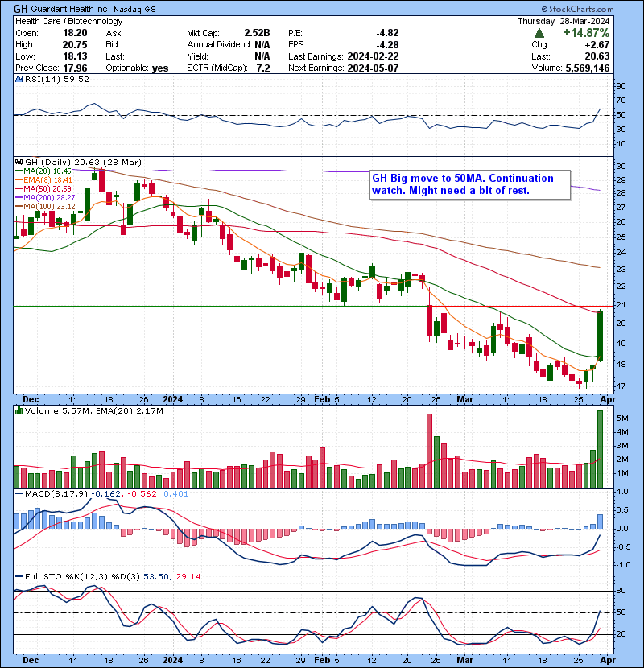Click the Health Care / Biotechnology sector text
This screenshot has height=668, width=644.
(x=69, y=21)
